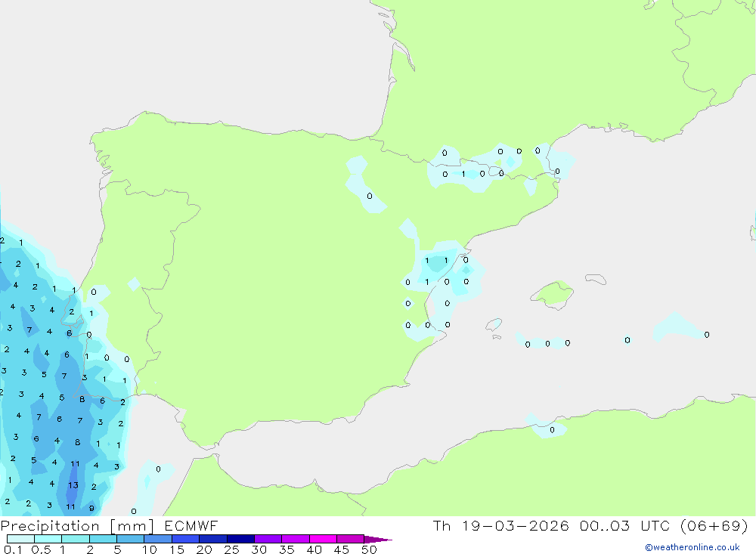Pick the legend swatch between 5 and 10
This screenshot has width=756, height=554.
click(131, 539)
